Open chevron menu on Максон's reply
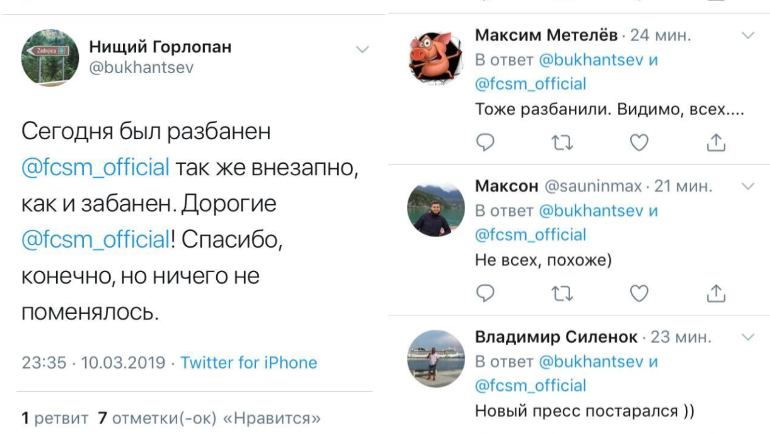Screen dimensions: 770x434 click(x=746, y=185)
